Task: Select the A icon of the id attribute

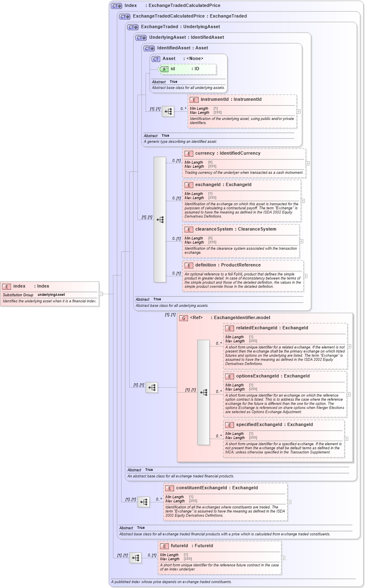Action: [x=164, y=69]
